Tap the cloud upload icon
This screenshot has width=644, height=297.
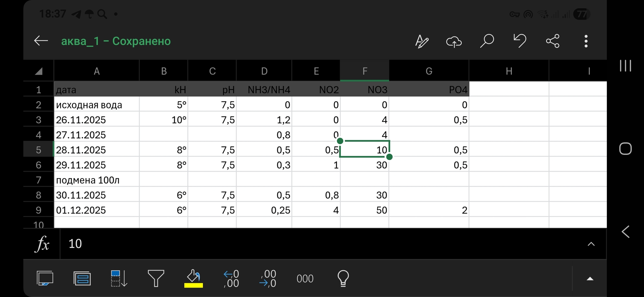click(454, 41)
